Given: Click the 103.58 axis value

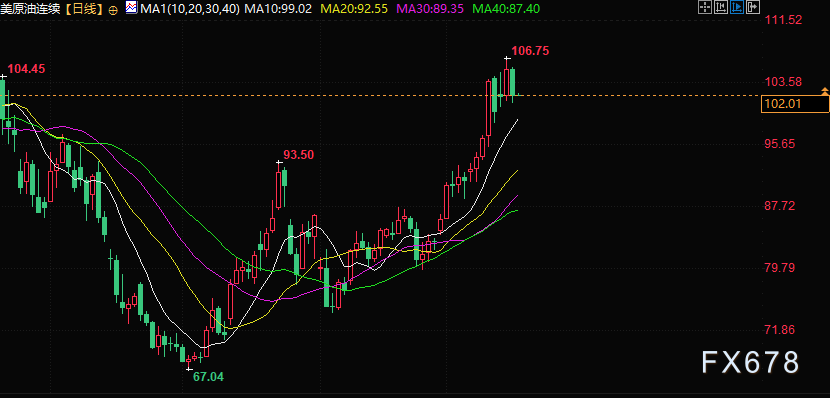Looking at the screenshot, I should click(x=784, y=82).
